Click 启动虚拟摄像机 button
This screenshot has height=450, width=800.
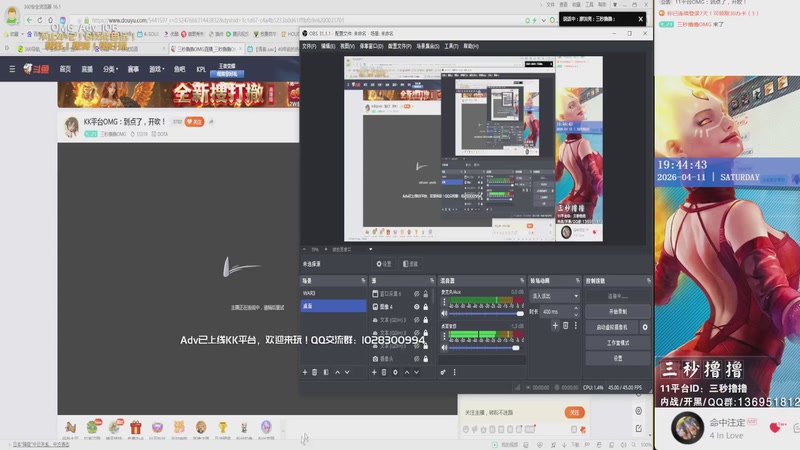point(612,327)
